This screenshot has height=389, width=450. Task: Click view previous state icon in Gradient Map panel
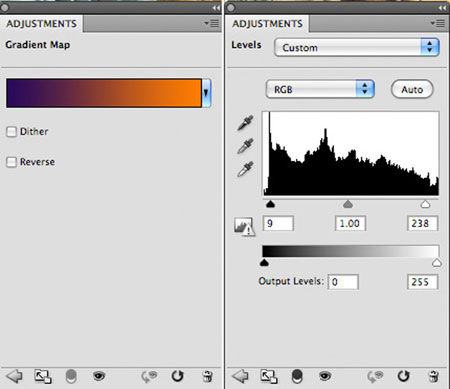point(149,376)
